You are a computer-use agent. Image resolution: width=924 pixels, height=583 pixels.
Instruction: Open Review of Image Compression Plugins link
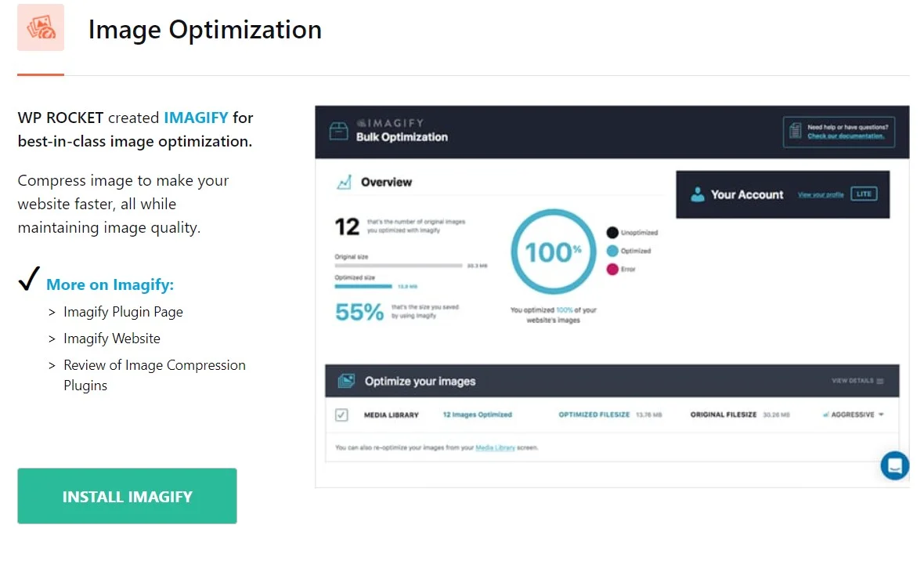tap(154, 375)
